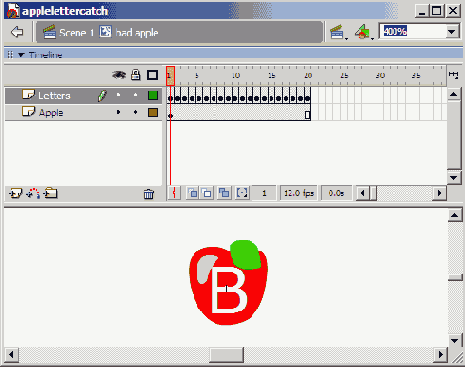Enable the Onion Skin Outlines button
Screen dimensions: 465x367
207,193
